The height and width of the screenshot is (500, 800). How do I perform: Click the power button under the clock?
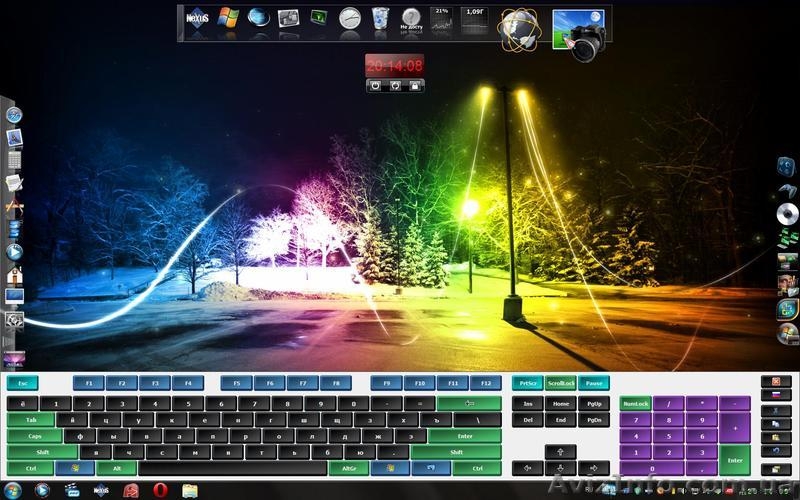click(x=375, y=86)
